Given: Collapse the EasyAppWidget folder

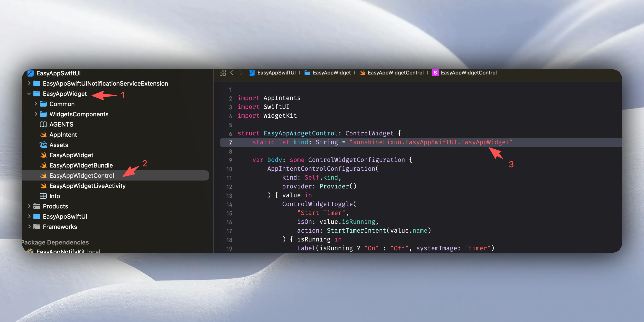Looking at the screenshot, I should [29, 94].
